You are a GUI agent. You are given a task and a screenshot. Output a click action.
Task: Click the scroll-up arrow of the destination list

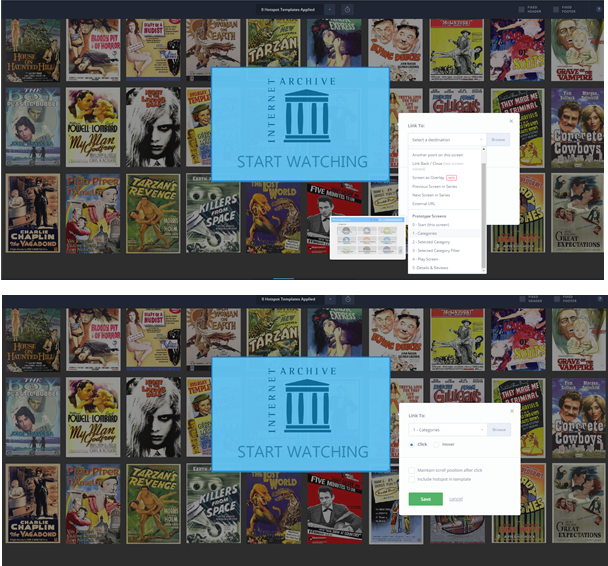pyautogui.click(x=484, y=149)
